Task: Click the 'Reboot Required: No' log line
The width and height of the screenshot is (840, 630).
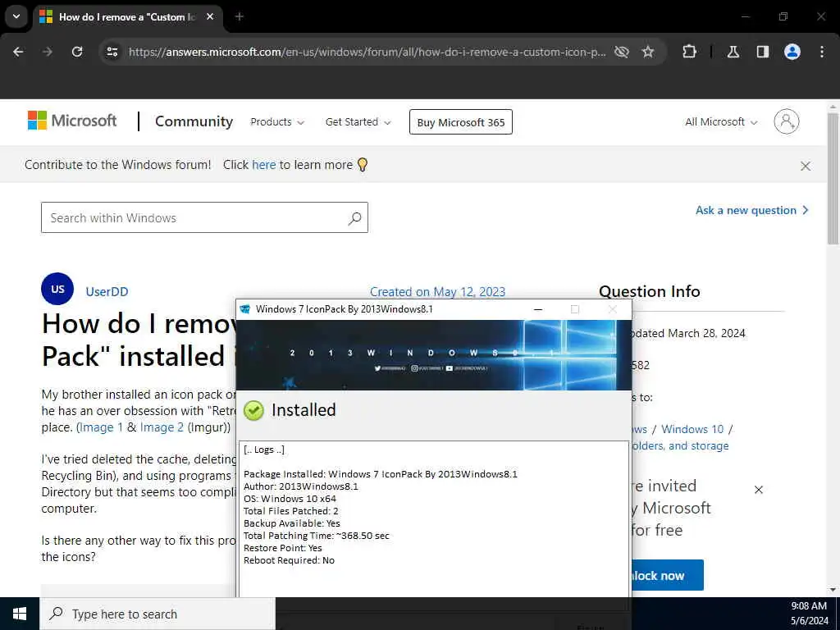Action: (290, 560)
